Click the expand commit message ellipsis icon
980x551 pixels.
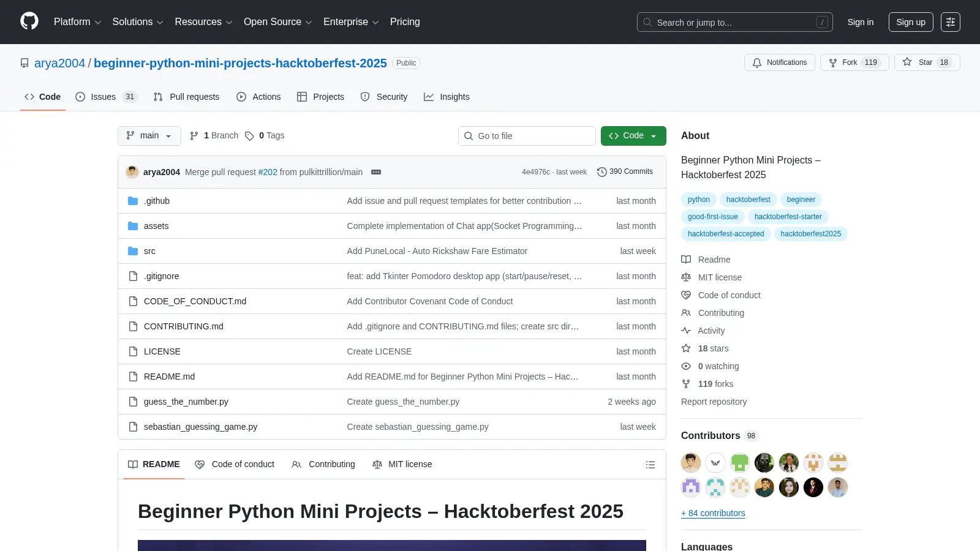tap(376, 172)
